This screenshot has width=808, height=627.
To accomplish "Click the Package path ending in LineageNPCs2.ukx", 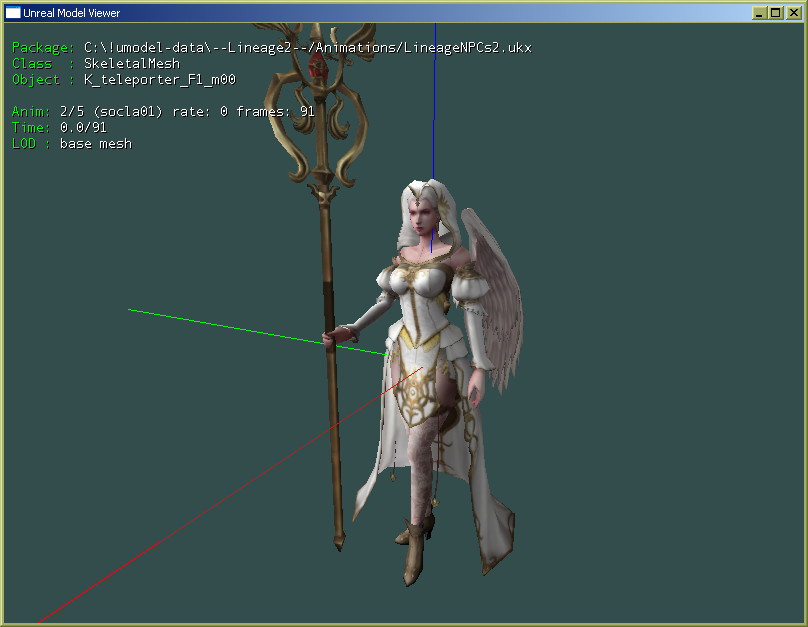I will 308,48.
